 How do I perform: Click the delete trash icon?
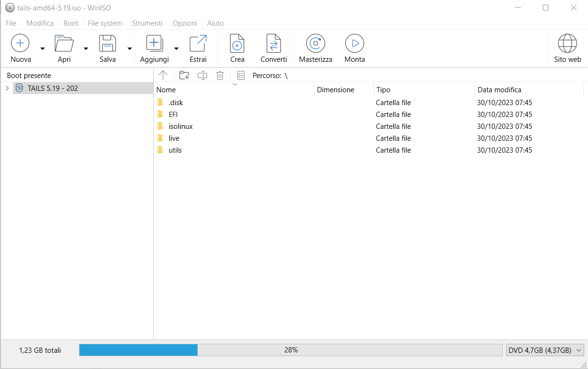point(220,75)
